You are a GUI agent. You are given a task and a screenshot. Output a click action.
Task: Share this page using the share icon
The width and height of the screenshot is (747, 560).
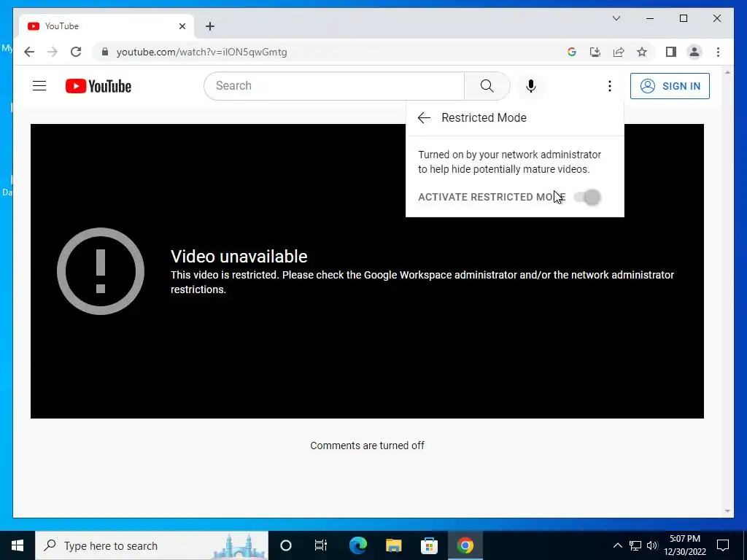click(619, 52)
